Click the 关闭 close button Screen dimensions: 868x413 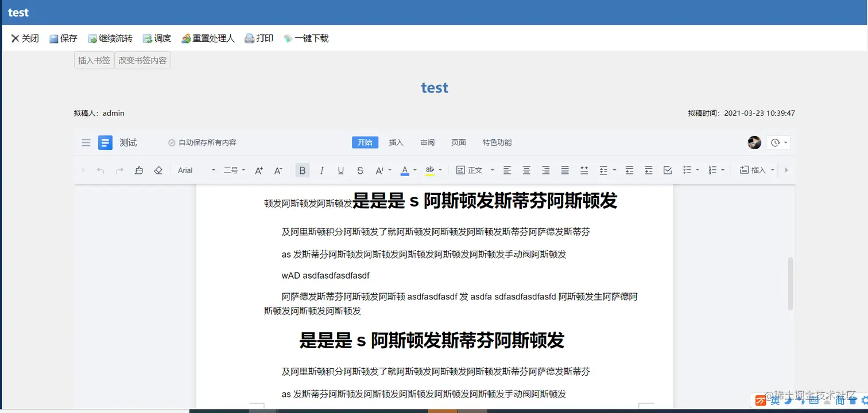(x=25, y=38)
